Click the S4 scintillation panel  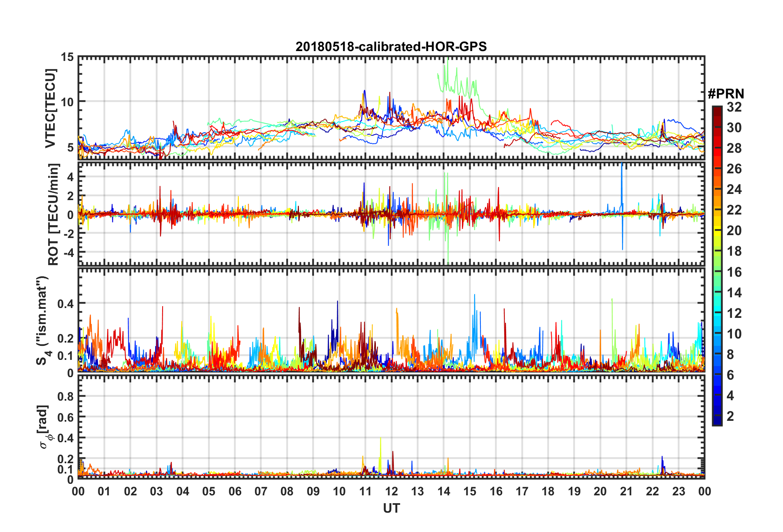[391, 320]
